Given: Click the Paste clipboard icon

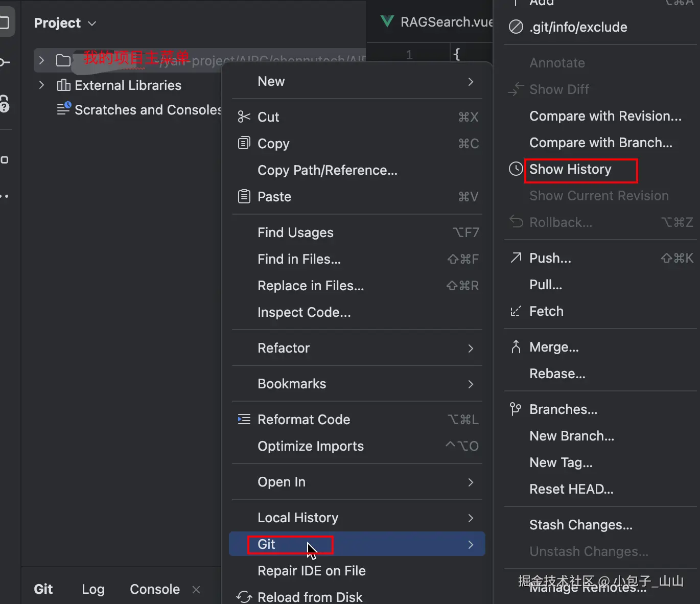Looking at the screenshot, I should pyautogui.click(x=244, y=196).
